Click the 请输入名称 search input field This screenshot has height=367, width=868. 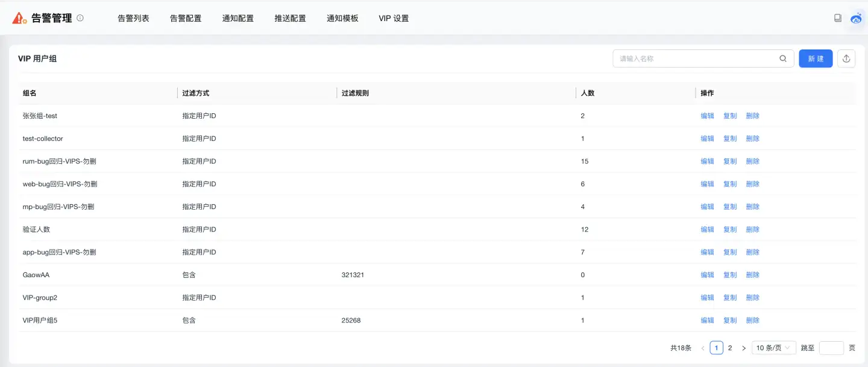(693, 58)
